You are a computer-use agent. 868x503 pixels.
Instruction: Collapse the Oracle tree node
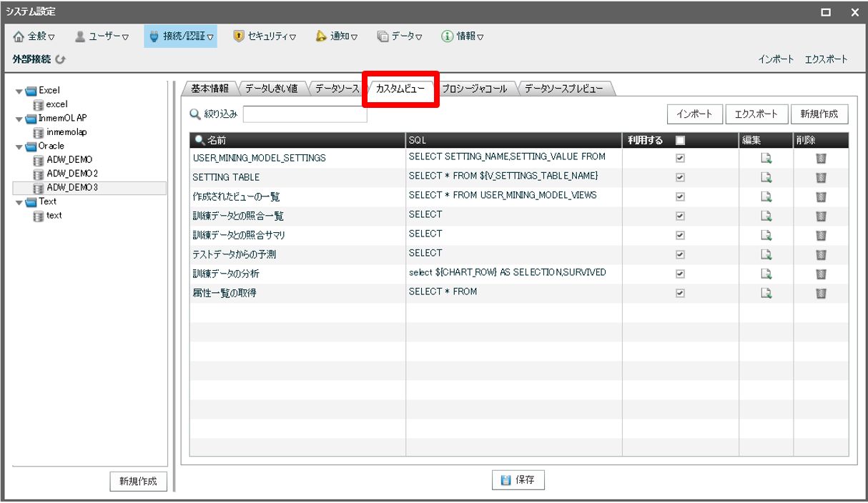point(19,146)
